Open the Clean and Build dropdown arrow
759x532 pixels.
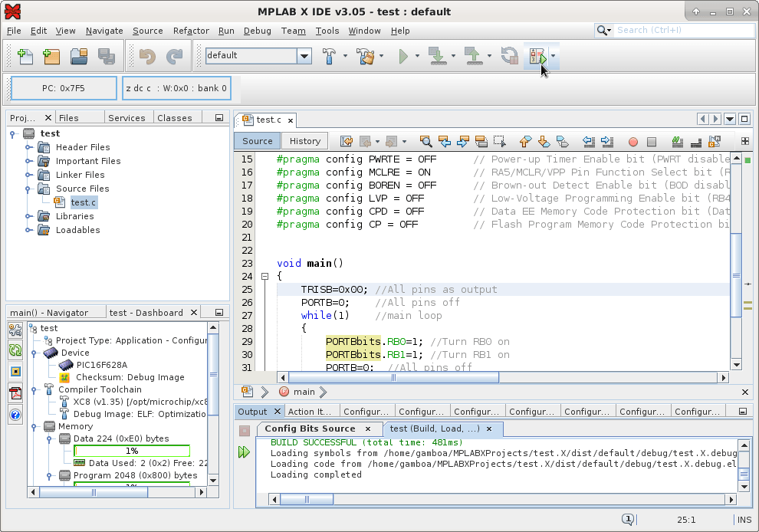coord(382,56)
